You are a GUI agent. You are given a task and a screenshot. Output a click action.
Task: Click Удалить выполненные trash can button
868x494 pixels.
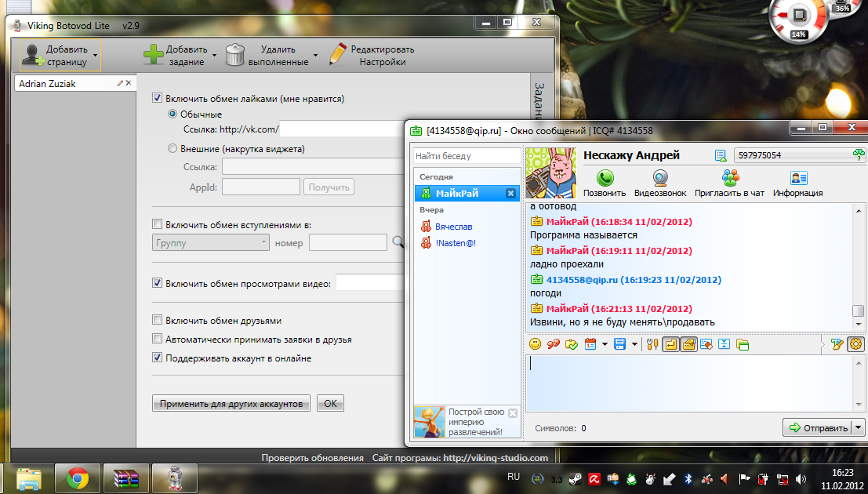tap(267, 56)
